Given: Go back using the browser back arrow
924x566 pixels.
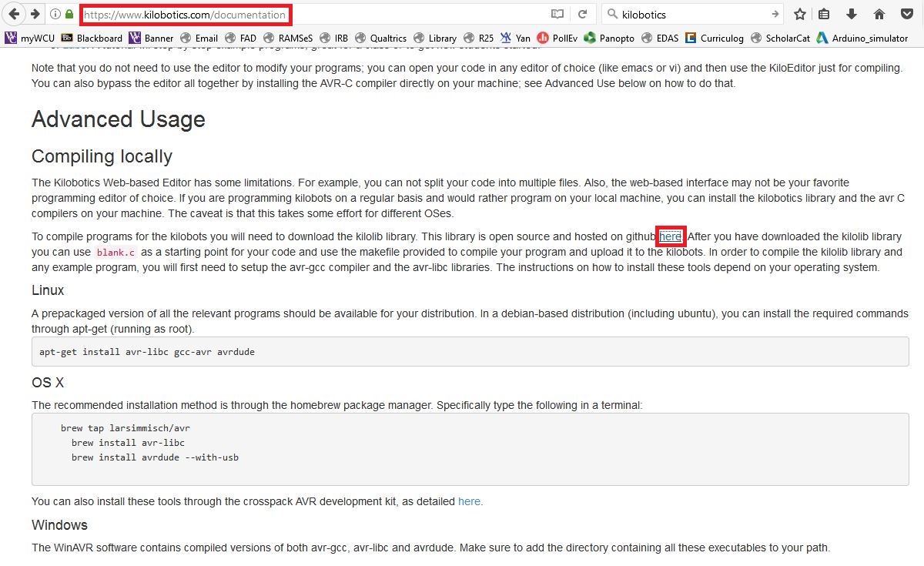Looking at the screenshot, I should pos(14,14).
